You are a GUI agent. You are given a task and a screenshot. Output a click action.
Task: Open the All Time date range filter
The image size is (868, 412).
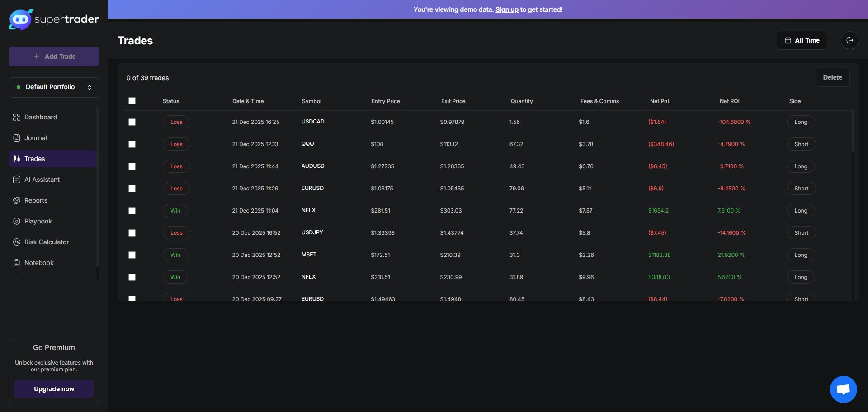pyautogui.click(x=802, y=40)
